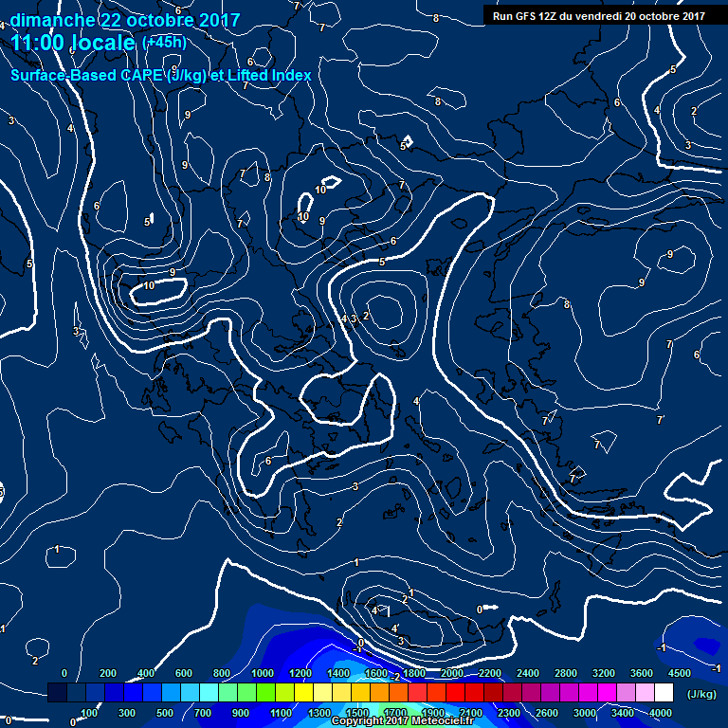Select the light cyan swatch above the 700 label
This screenshot has width=728, height=728.
[209, 692]
